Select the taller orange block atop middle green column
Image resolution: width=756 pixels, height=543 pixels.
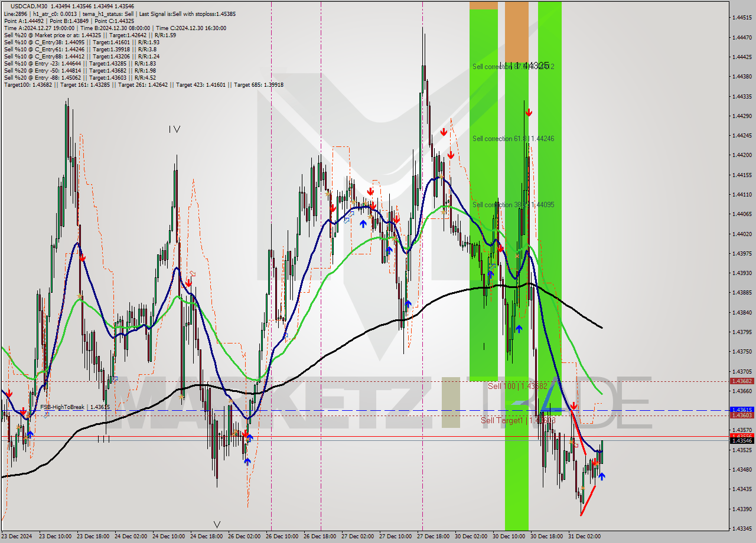(x=517, y=33)
